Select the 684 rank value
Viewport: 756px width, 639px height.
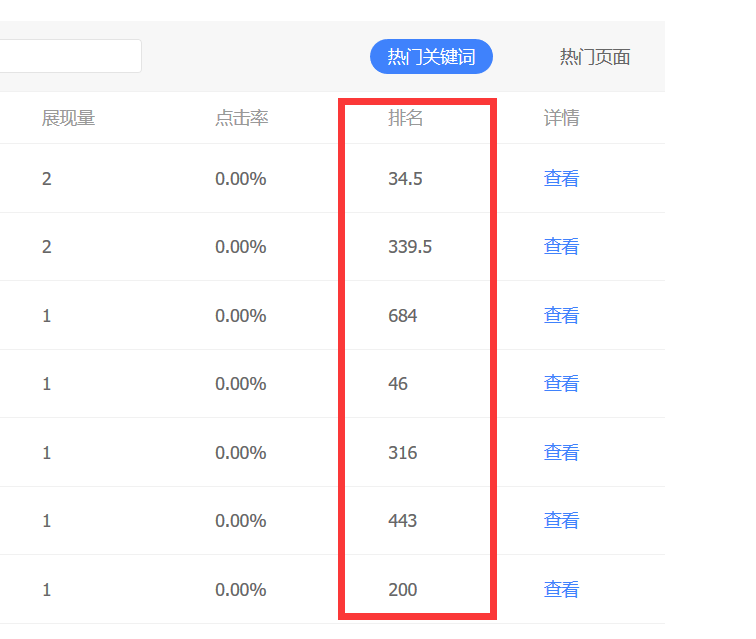403,316
